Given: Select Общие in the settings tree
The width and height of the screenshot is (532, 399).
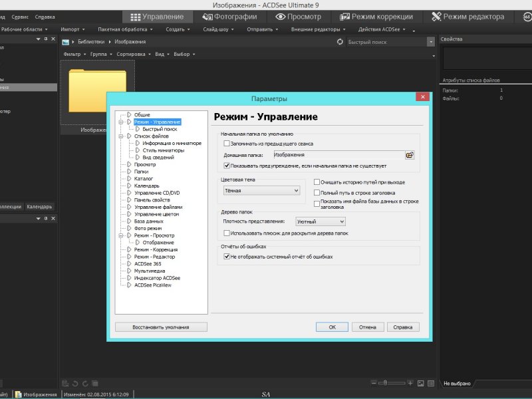Looking at the screenshot, I should (142, 115).
